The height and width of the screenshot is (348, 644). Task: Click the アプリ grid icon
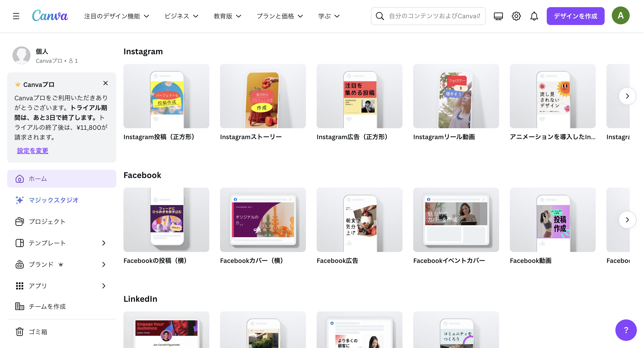(19, 286)
